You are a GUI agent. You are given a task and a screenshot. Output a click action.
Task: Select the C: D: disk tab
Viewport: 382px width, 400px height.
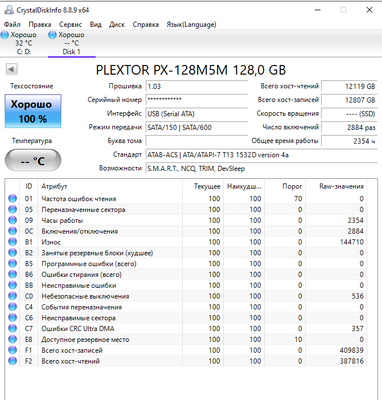tap(24, 43)
